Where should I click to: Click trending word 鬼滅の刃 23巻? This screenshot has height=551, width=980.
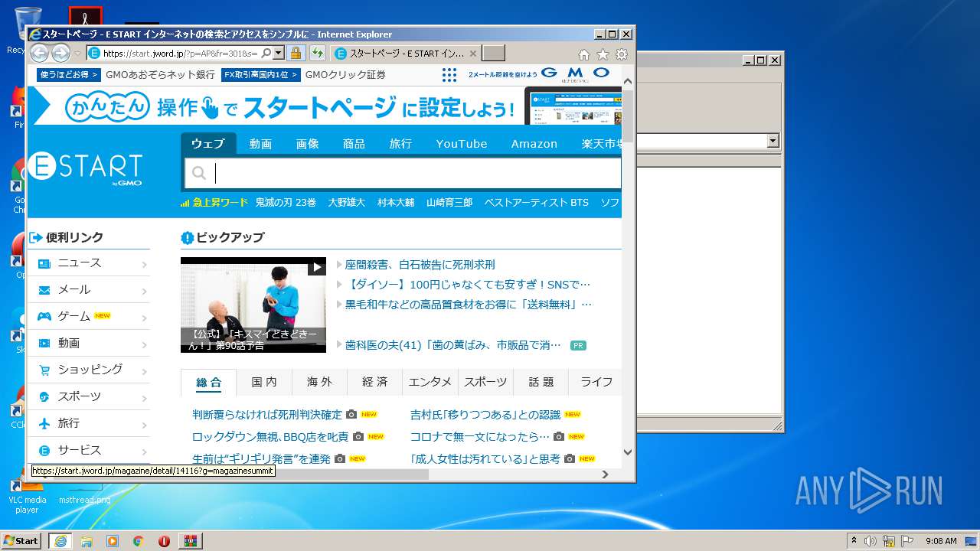[286, 202]
